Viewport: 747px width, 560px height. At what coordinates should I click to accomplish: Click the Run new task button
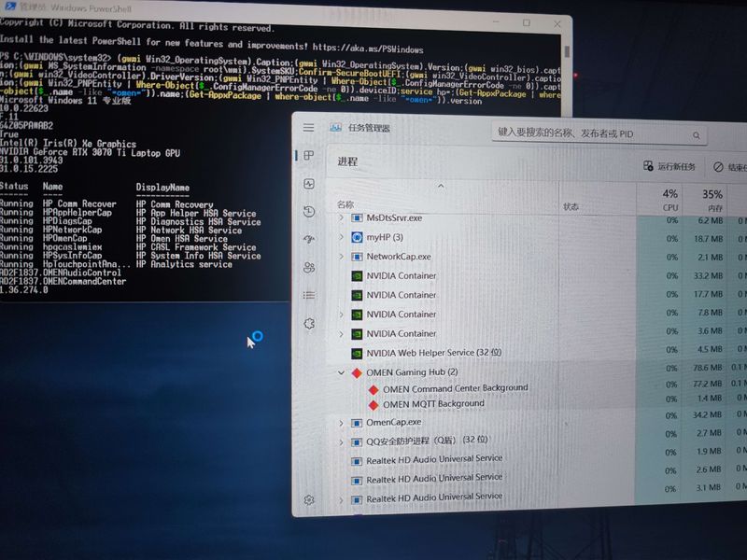pos(669,166)
